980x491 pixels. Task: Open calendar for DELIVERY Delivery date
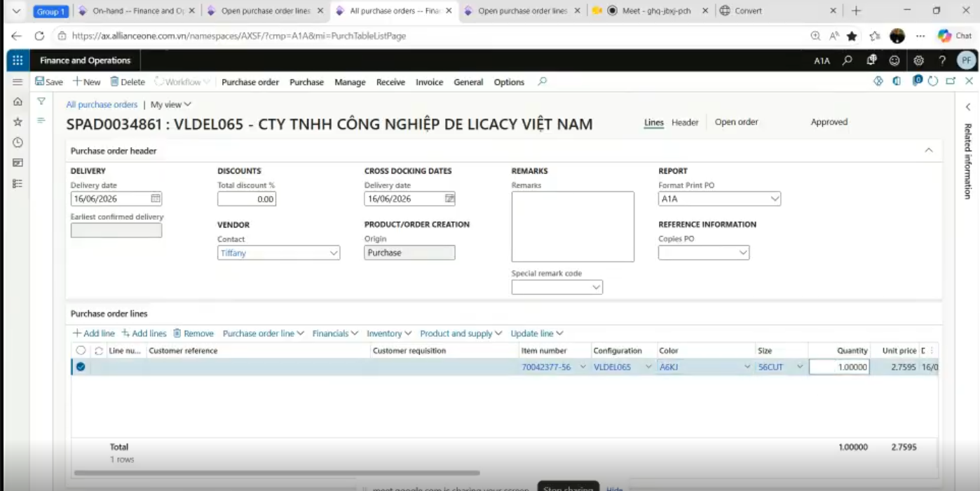156,199
